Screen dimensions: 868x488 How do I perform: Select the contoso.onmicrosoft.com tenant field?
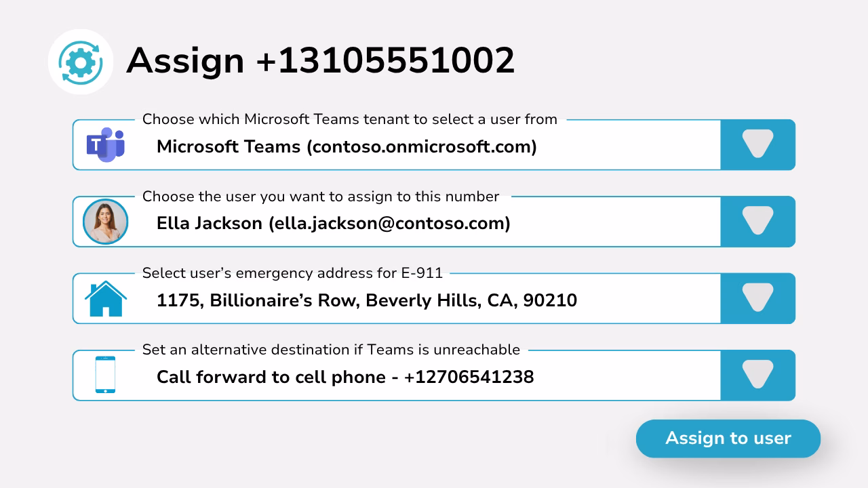(x=397, y=145)
